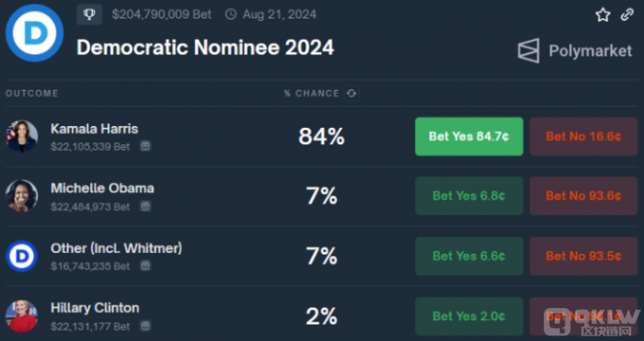
Task: Click the trophy icon near bet total
Action: (x=89, y=15)
